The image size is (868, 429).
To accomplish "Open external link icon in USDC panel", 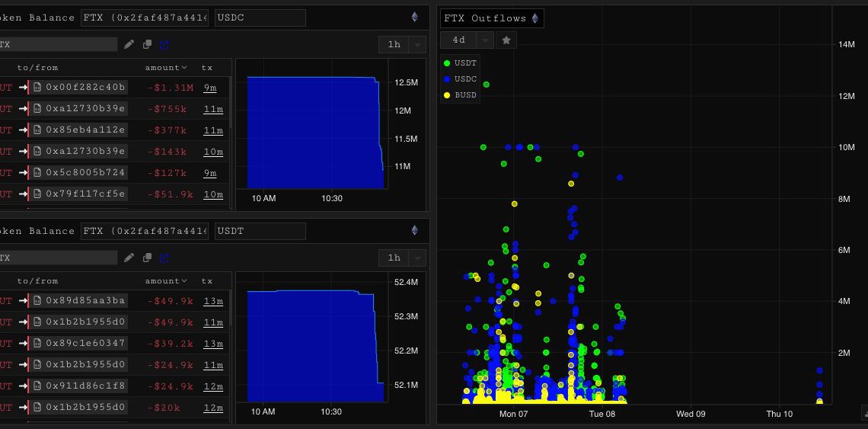I will click(164, 44).
